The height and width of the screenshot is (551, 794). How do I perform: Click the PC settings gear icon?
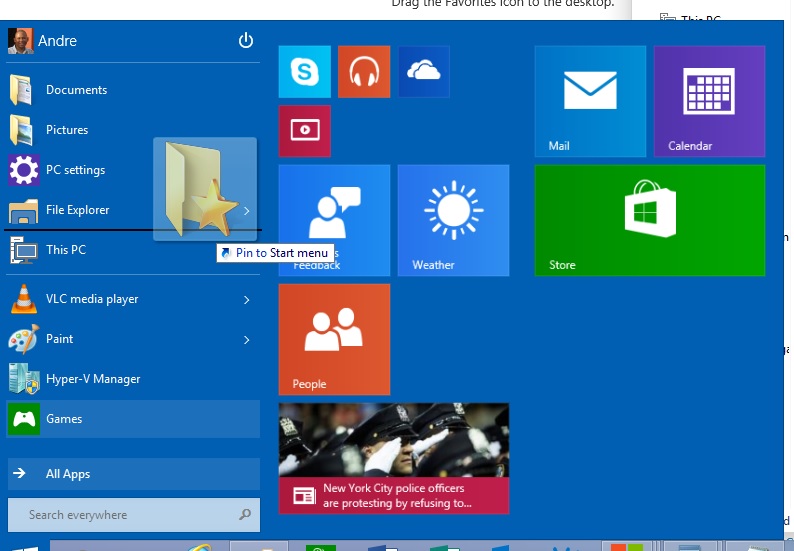tap(23, 170)
